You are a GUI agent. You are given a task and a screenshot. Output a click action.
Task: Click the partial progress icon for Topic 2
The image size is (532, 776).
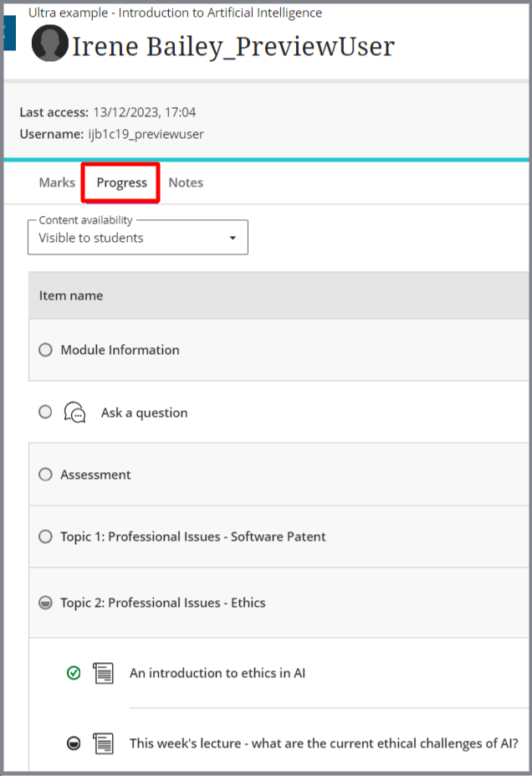pos(45,603)
